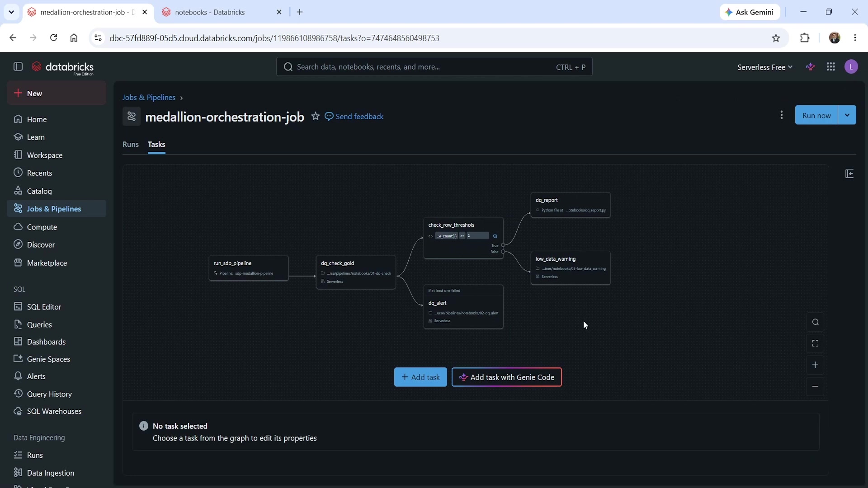
Task: Click the Databricks logo
Action: point(63,68)
